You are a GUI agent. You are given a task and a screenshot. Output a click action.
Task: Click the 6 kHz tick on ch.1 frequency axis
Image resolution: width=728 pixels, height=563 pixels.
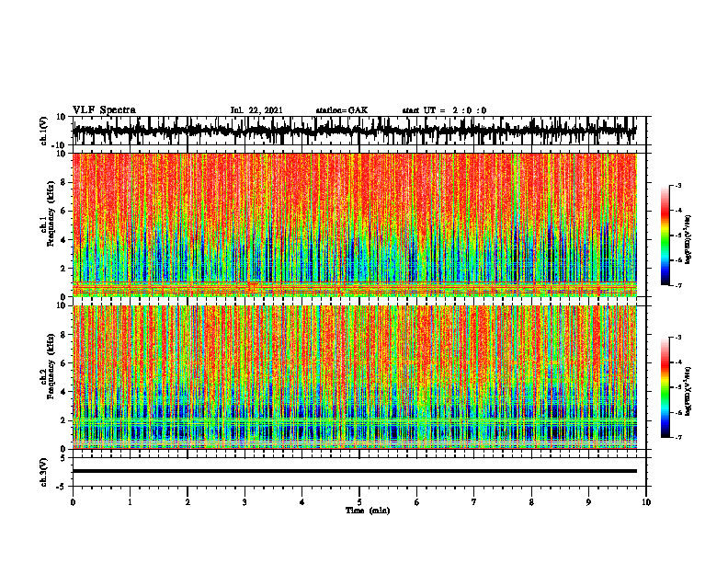point(63,211)
